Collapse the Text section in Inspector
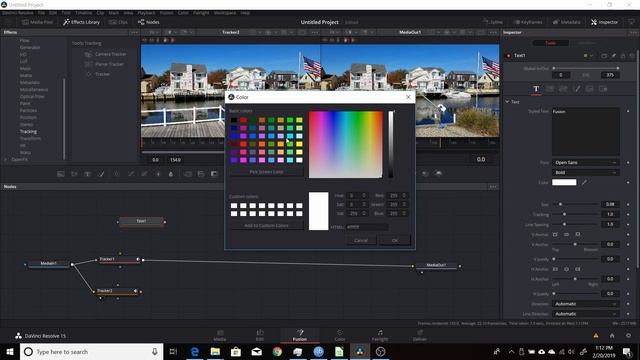This screenshot has width=640, height=360. click(507, 102)
